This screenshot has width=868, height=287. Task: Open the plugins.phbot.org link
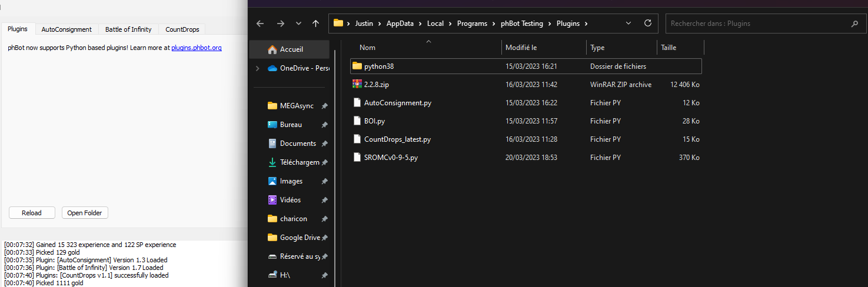[x=196, y=48]
